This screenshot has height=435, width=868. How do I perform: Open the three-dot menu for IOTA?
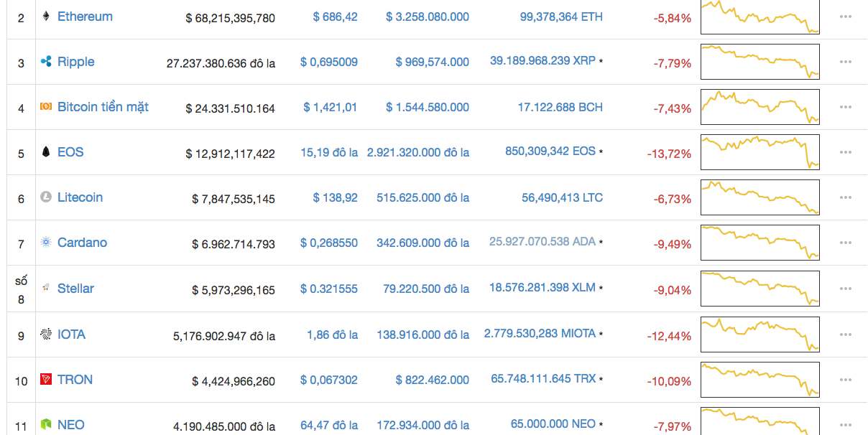[x=845, y=335]
